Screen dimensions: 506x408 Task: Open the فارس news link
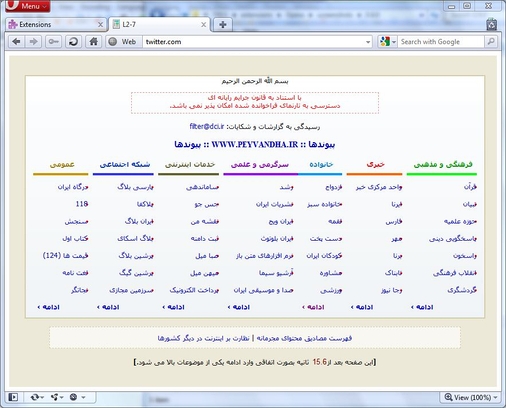tap(393, 221)
